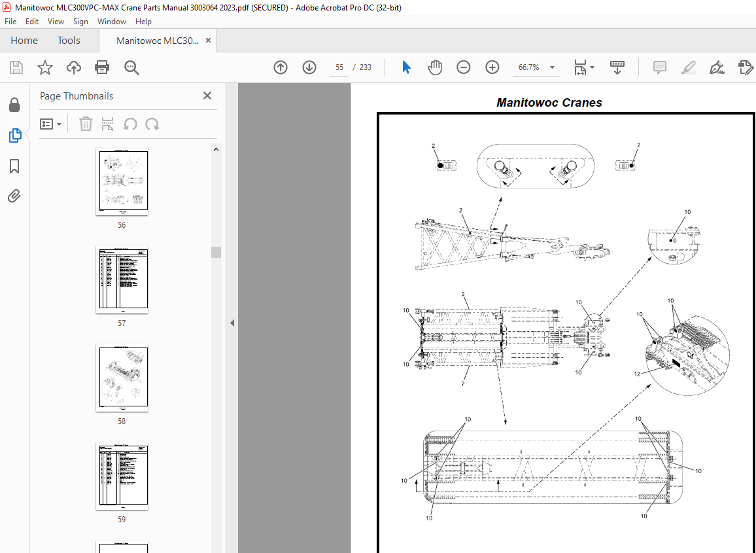Click the scrolling mode keyboard icon

617,67
